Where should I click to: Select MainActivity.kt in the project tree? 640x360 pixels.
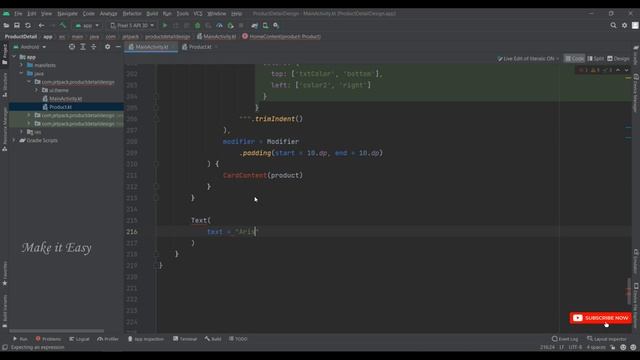tap(65, 99)
